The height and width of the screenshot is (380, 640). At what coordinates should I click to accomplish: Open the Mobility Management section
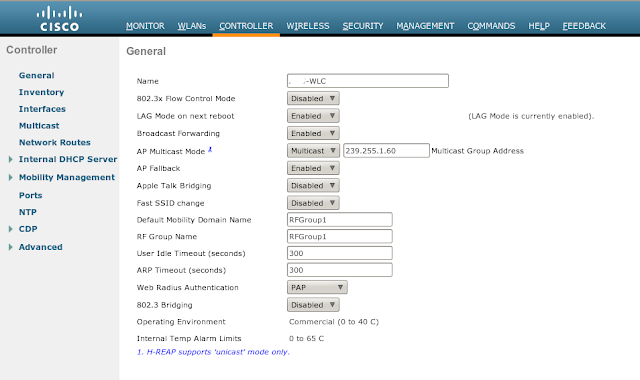(x=67, y=177)
